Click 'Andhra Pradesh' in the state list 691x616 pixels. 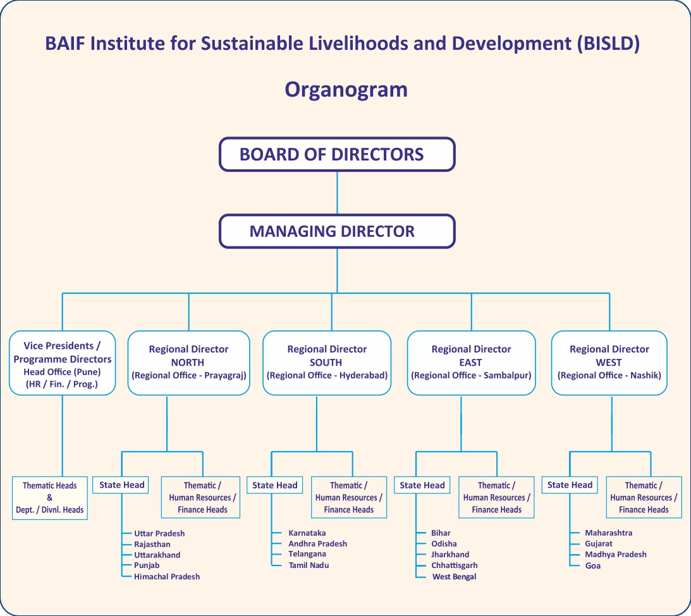tap(318, 544)
